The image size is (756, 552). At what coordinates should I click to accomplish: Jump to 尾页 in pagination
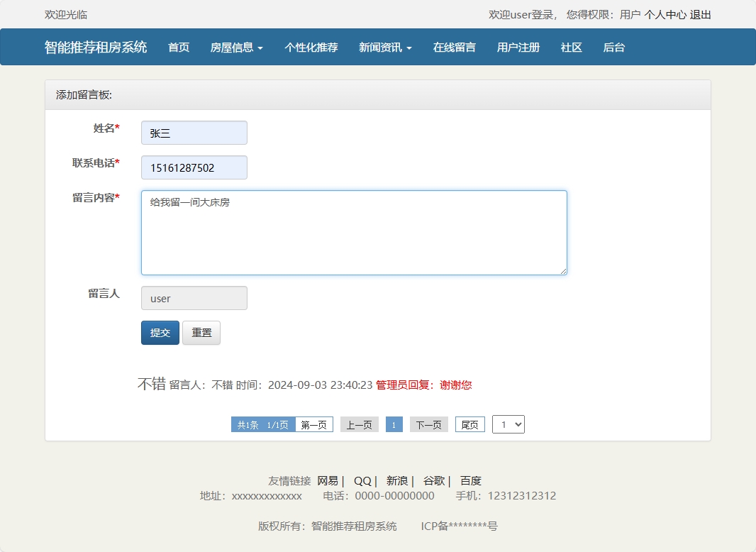469,424
